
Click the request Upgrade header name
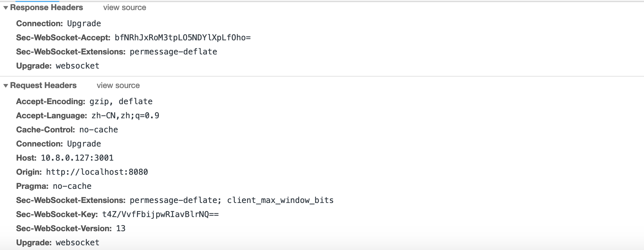point(34,243)
